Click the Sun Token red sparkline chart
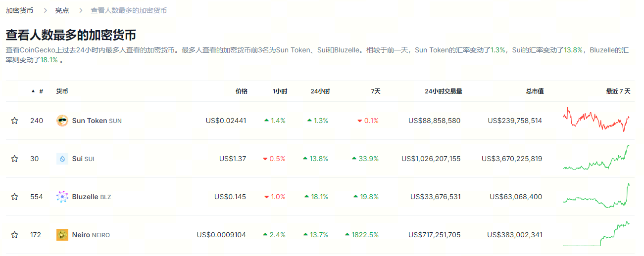Image resolution: width=644 pixels, height=256 pixels. click(x=596, y=120)
